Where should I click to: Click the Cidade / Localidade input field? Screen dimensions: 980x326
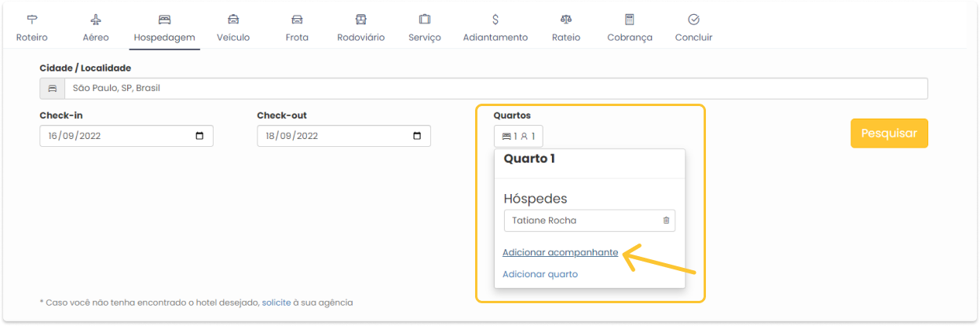click(x=484, y=89)
